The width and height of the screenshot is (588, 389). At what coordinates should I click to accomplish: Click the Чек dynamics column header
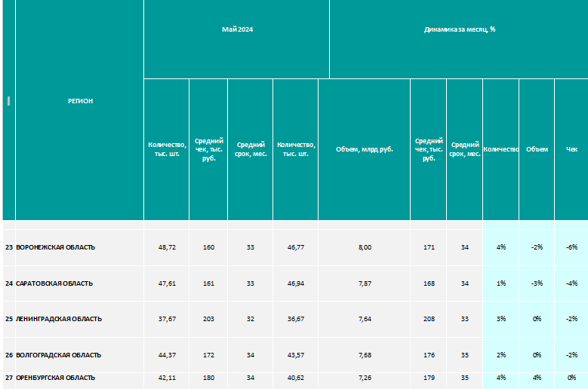click(x=571, y=149)
